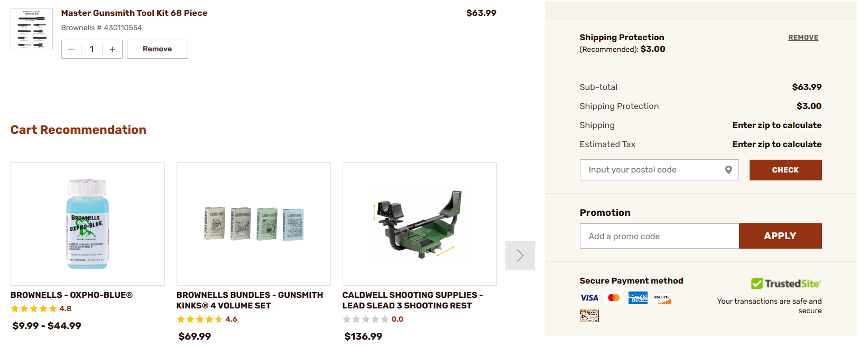
Task: Click the American Express payment icon
Action: tap(638, 297)
